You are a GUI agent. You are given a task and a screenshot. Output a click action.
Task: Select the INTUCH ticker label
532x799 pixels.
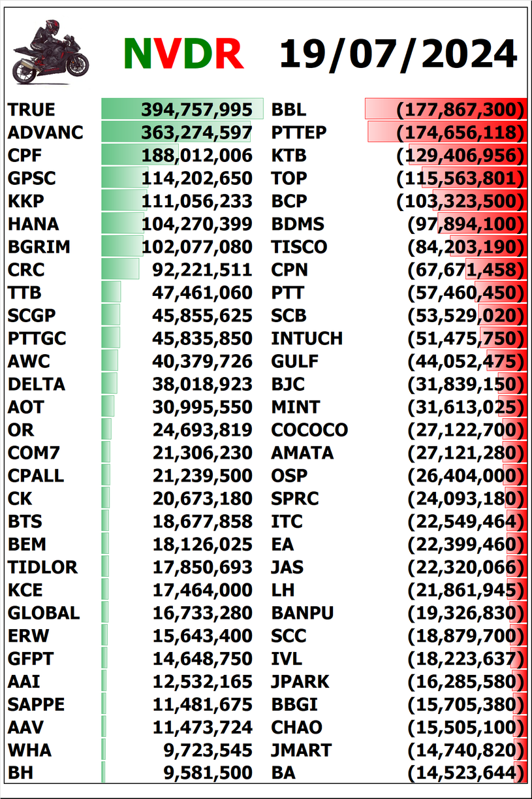307,338
